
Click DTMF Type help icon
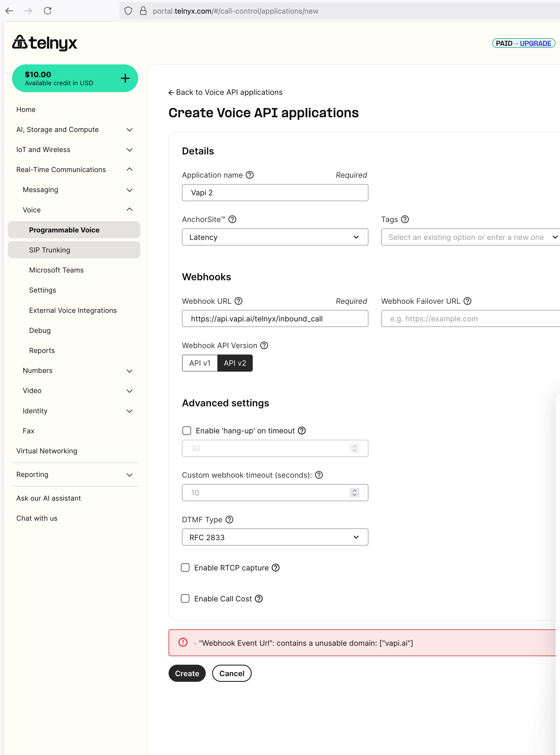point(230,519)
